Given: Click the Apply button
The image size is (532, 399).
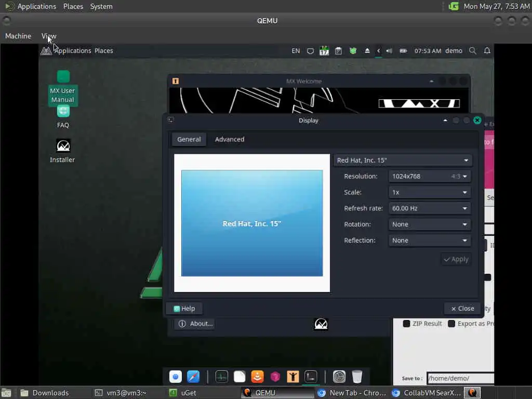Looking at the screenshot, I should (x=456, y=259).
